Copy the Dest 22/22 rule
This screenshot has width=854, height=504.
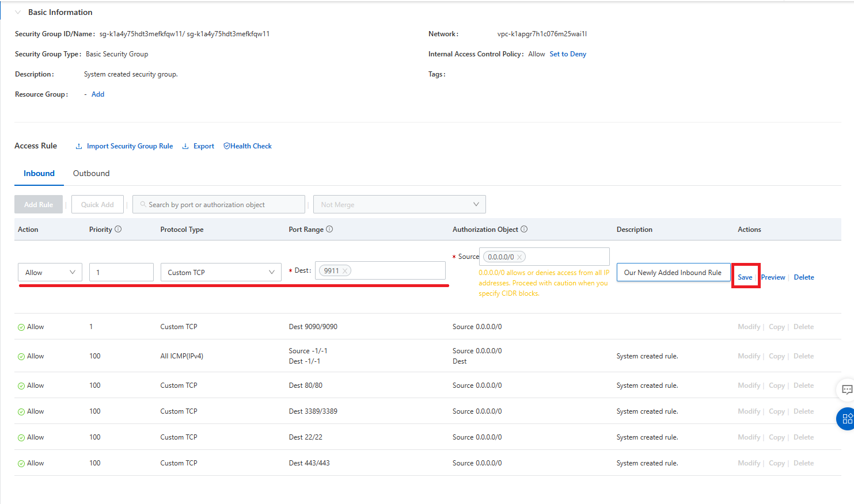coord(777,437)
